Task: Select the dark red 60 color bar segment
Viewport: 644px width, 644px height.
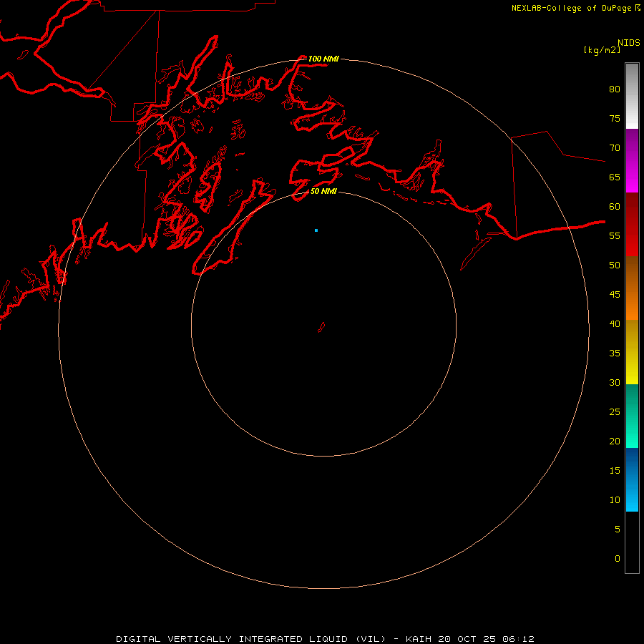Action: click(632, 208)
